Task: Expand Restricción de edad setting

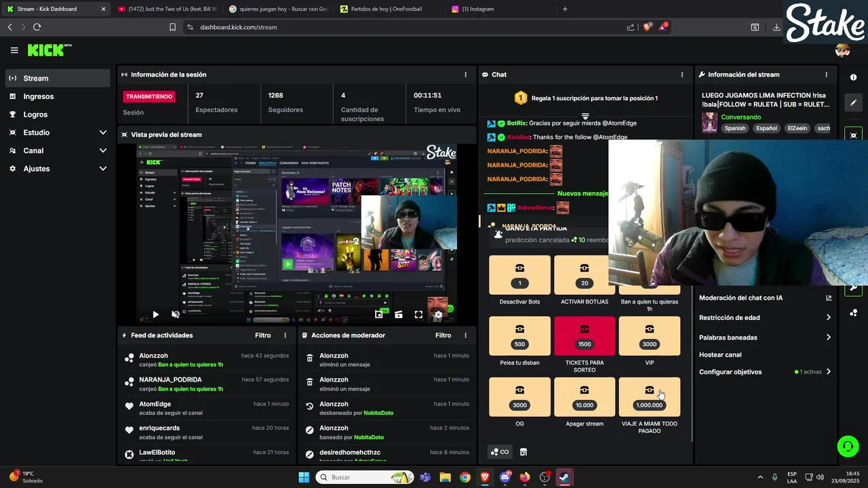Action: 765,317
